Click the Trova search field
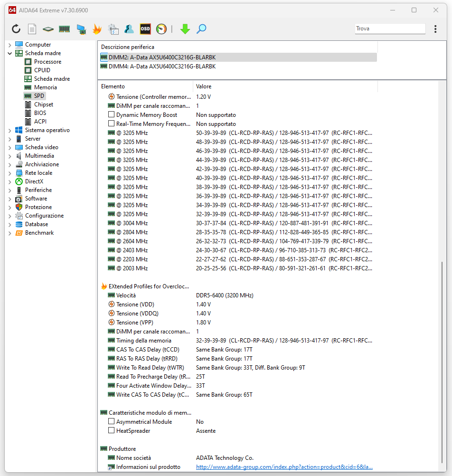Viewport: 452px width, 476px height. click(x=390, y=29)
